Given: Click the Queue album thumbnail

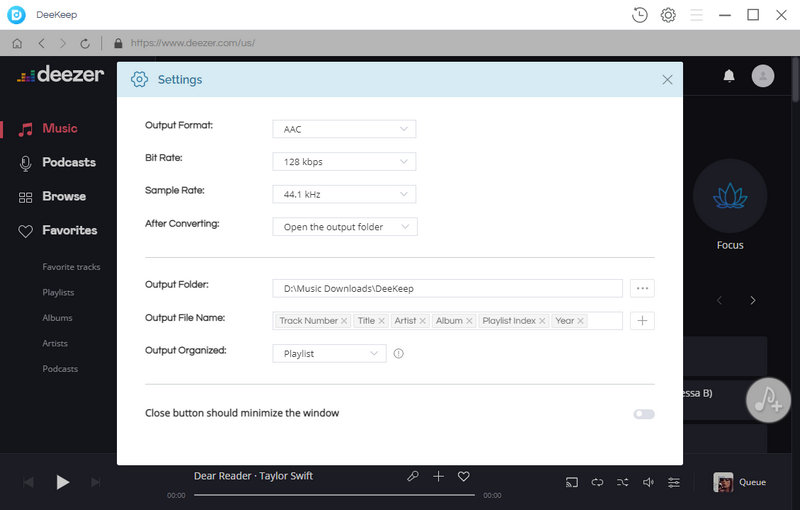Looking at the screenshot, I should click(x=723, y=482).
